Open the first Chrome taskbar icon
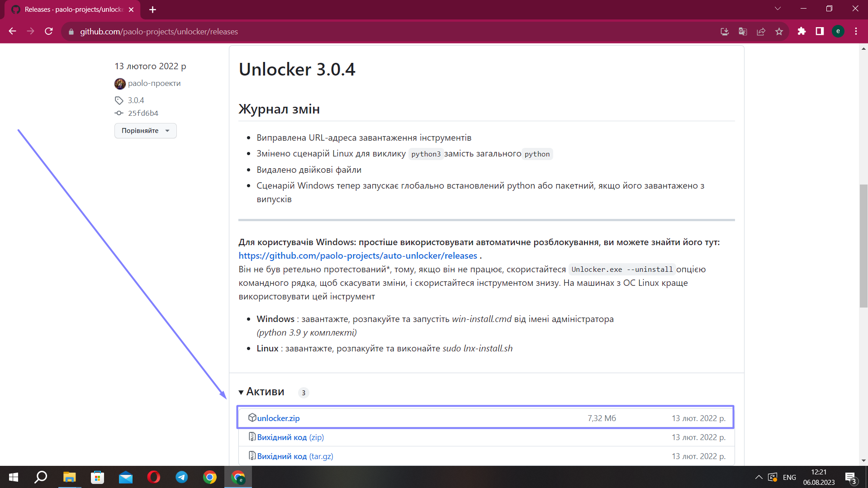Image resolution: width=868 pixels, height=488 pixels. [x=210, y=477]
